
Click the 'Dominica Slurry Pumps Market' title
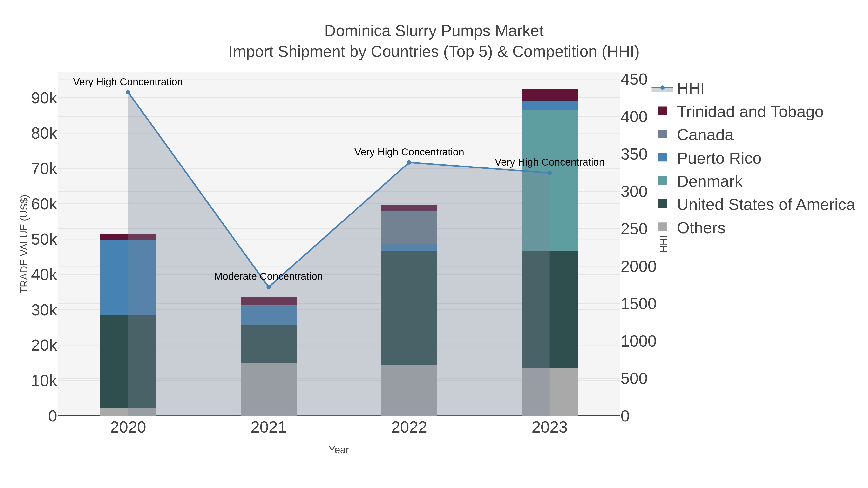tap(434, 31)
